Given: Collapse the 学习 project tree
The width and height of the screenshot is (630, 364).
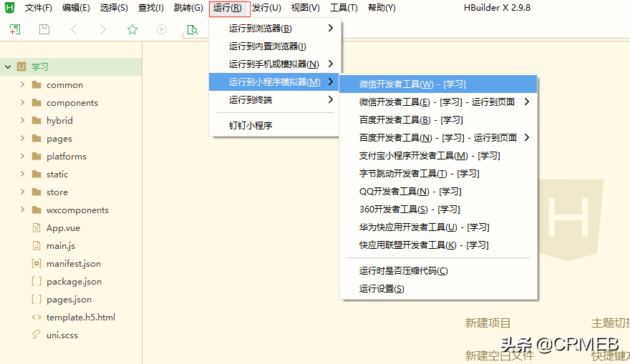Looking at the screenshot, I should 8,67.
